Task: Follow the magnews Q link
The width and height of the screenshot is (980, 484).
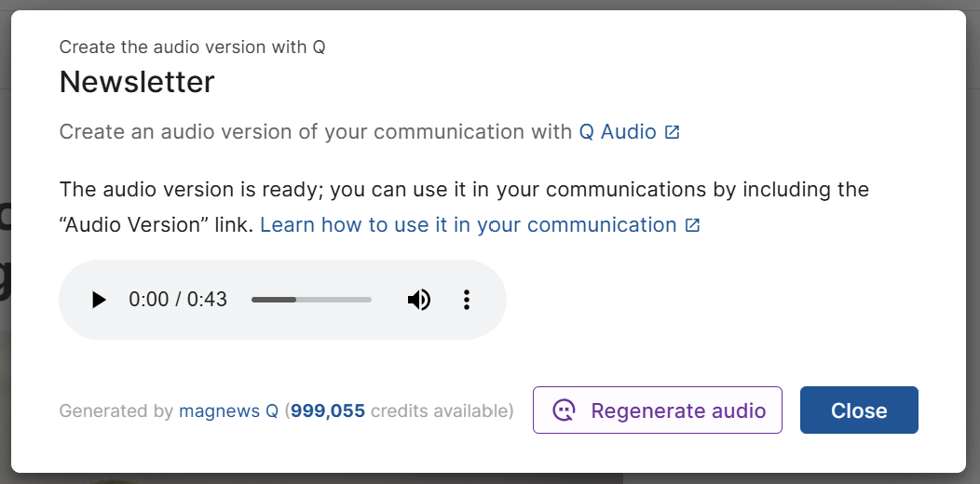Action: tap(228, 410)
